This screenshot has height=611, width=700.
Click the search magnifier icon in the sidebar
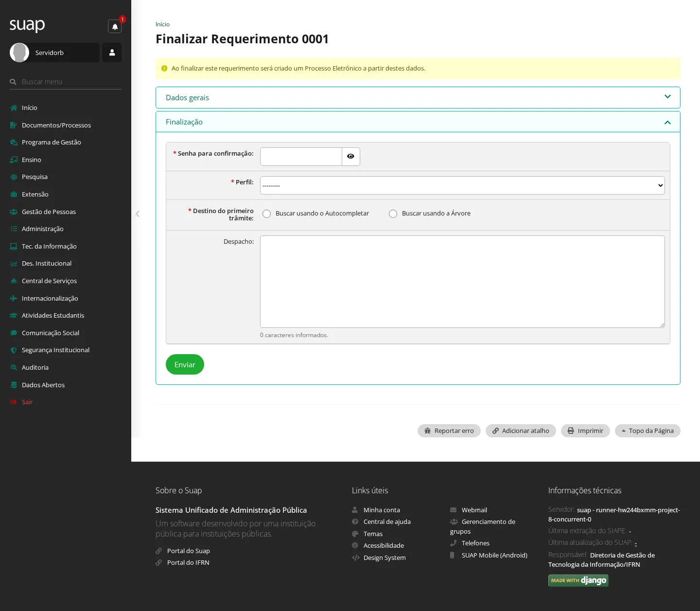click(13, 82)
